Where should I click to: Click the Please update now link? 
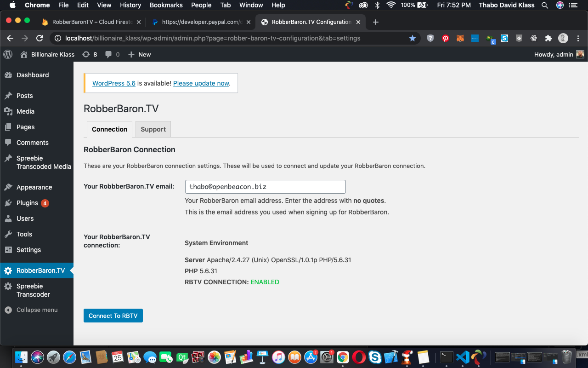click(201, 83)
